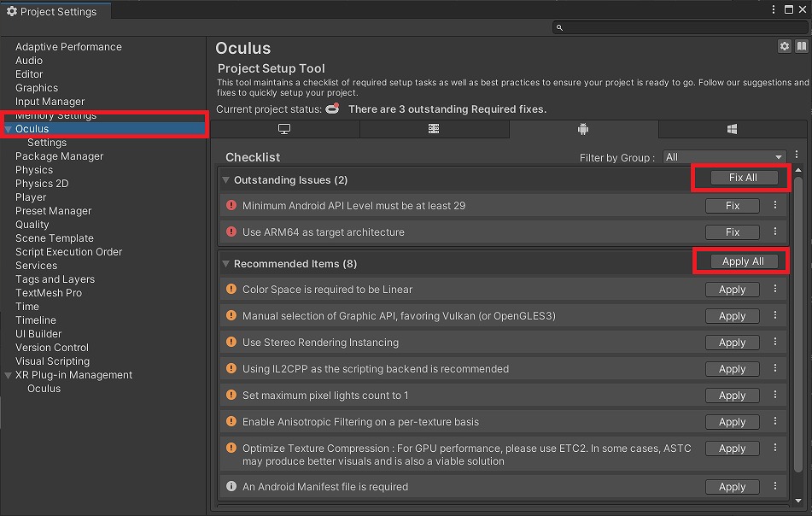Select Player in the settings sidebar
Image resolution: width=812 pixels, height=516 pixels.
coord(31,197)
